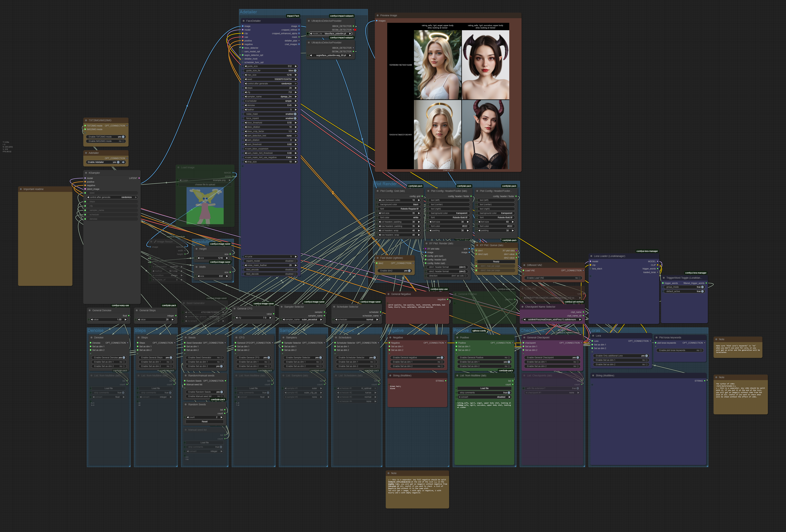Click the right arrow on Height size 1216
This screenshot has height=532, width=786.
pyautogui.click(x=227, y=258)
